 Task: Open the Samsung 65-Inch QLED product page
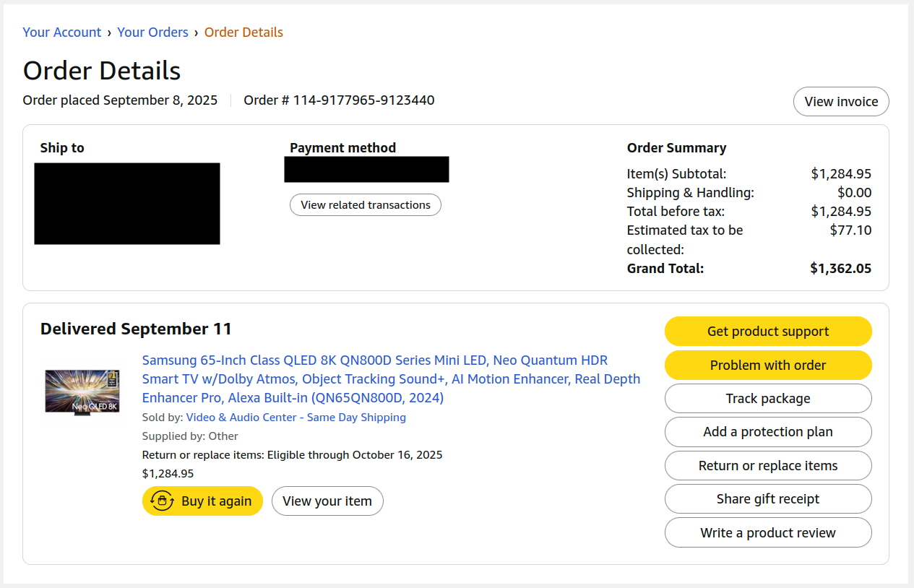pyautogui.click(x=390, y=379)
